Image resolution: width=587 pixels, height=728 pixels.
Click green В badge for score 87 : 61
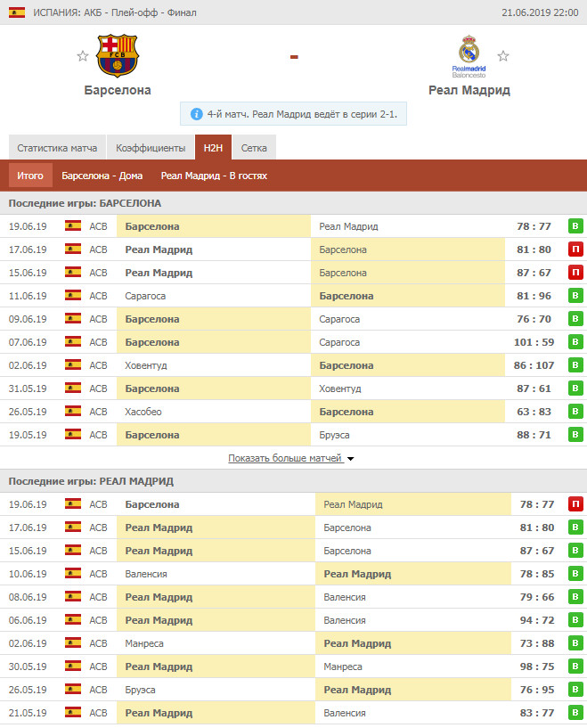(575, 389)
